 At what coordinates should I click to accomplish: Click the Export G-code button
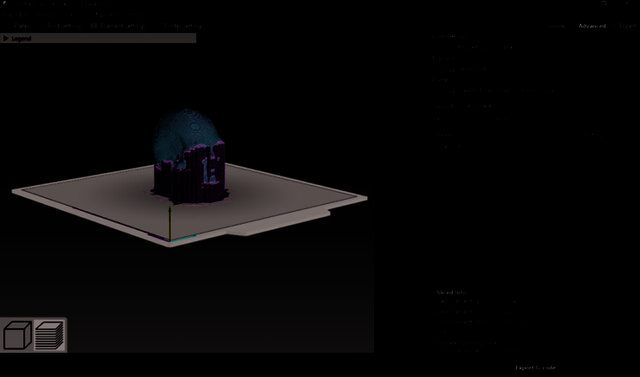(x=535, y=368)
